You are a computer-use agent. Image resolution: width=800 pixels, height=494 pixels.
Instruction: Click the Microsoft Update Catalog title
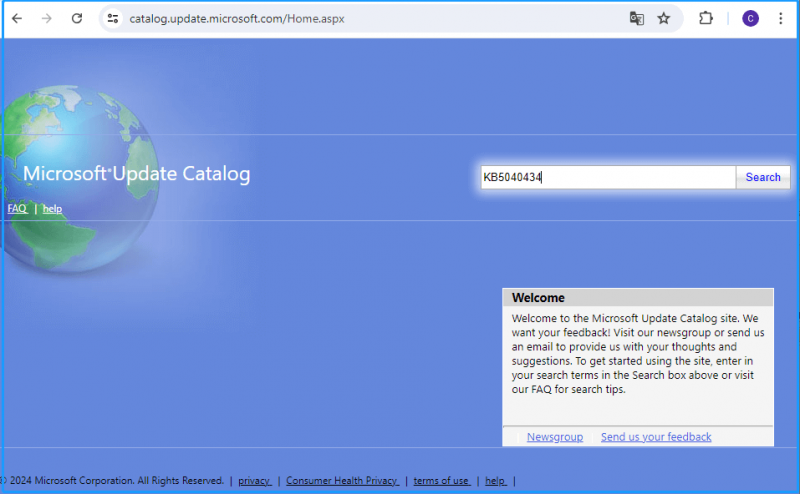[x=137, y=174]
